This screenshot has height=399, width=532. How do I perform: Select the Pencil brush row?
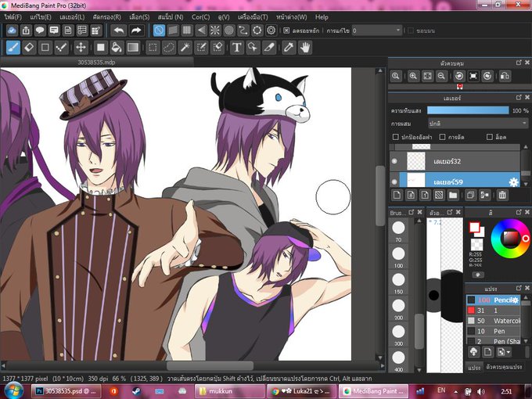point(494,300)
